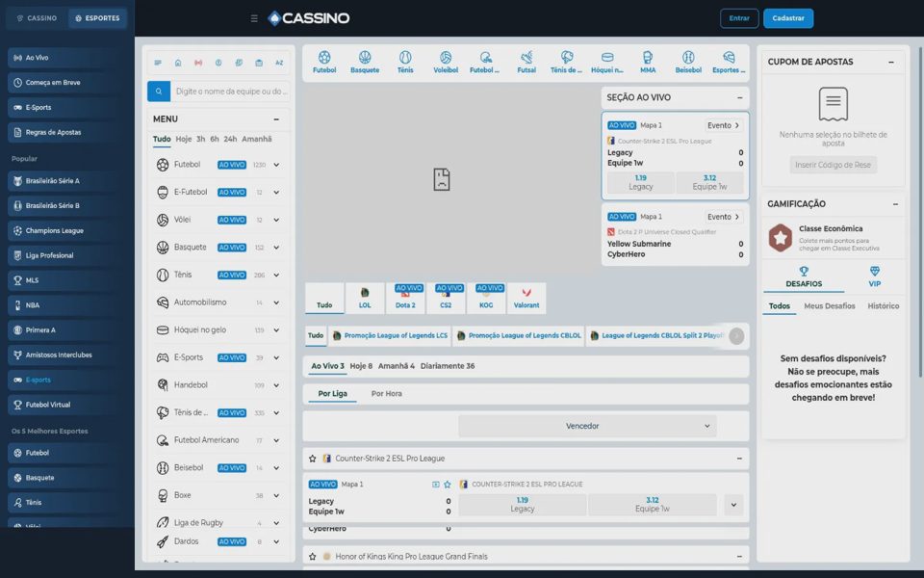
Task: Open the Futsal sport icon in top row
Action: (x=526, y=62)
